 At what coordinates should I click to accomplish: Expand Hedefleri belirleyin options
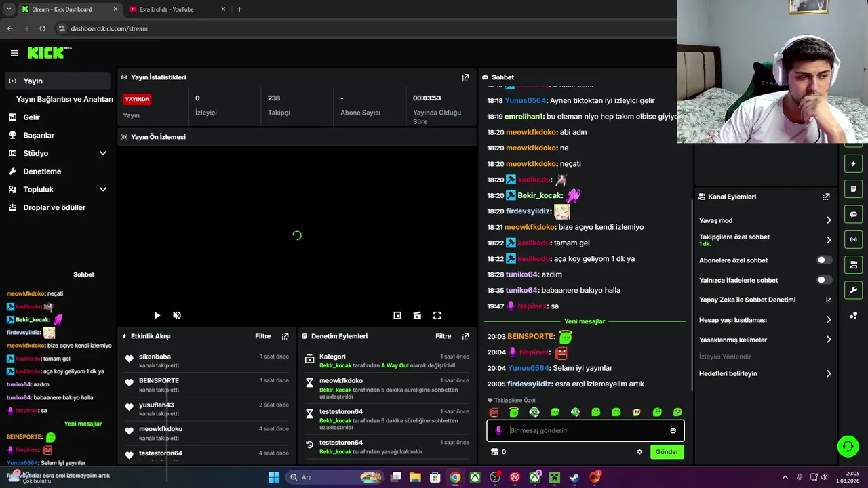point(829,373)
